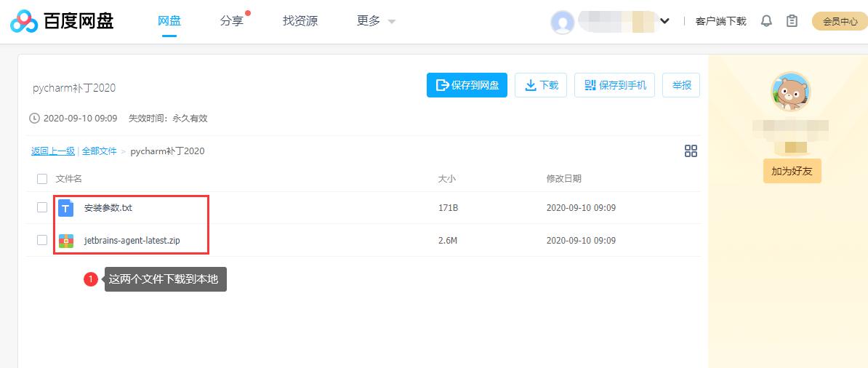Click the text file icon for 安装参数.txt
The image size is (868, 368).
pos(66,208)
